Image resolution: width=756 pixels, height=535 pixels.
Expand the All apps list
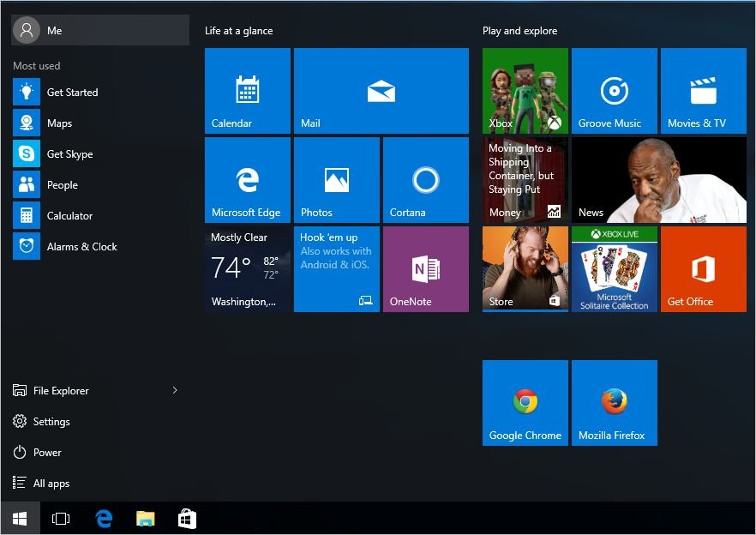coord(51,484)
